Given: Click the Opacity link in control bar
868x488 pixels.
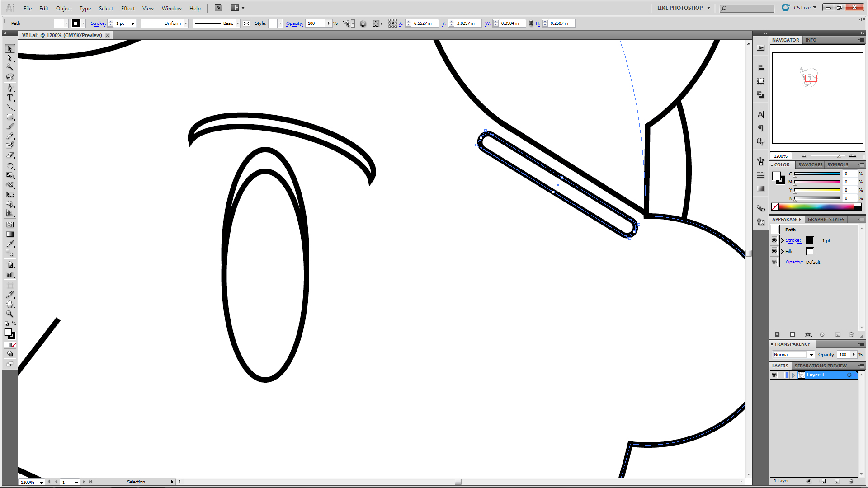Looking at the screenshot, I should pos(294,23).
